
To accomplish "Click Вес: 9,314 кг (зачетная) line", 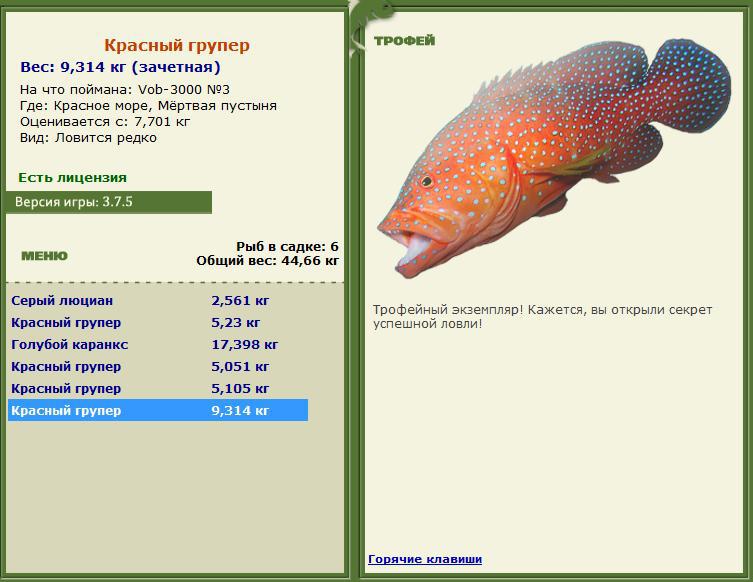I will click(x=120, y=67).
